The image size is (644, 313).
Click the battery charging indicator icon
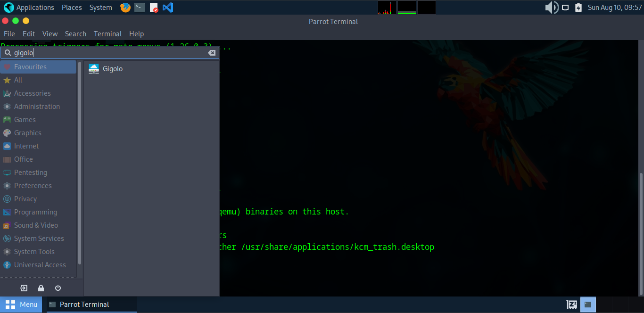(x=578, y=8)
